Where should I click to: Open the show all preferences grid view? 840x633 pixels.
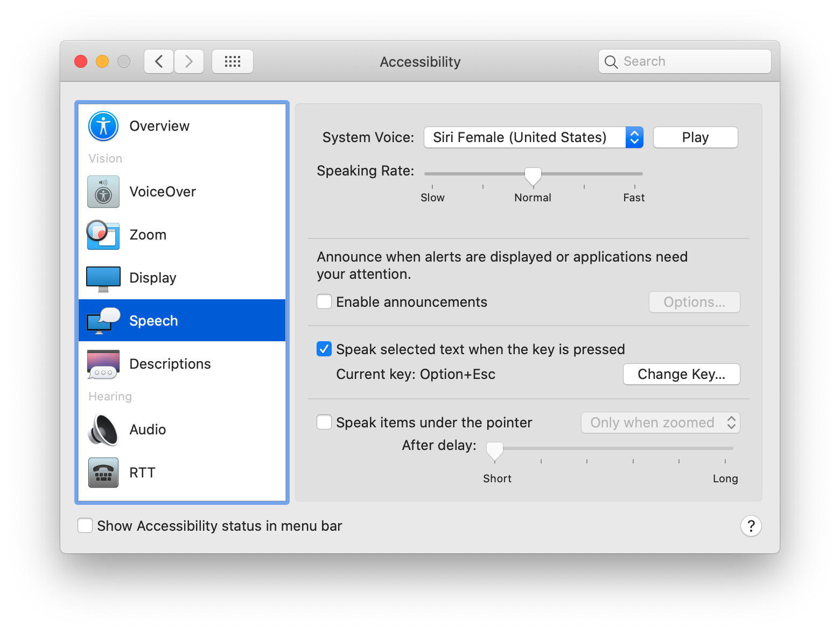[x=233, y=61]
